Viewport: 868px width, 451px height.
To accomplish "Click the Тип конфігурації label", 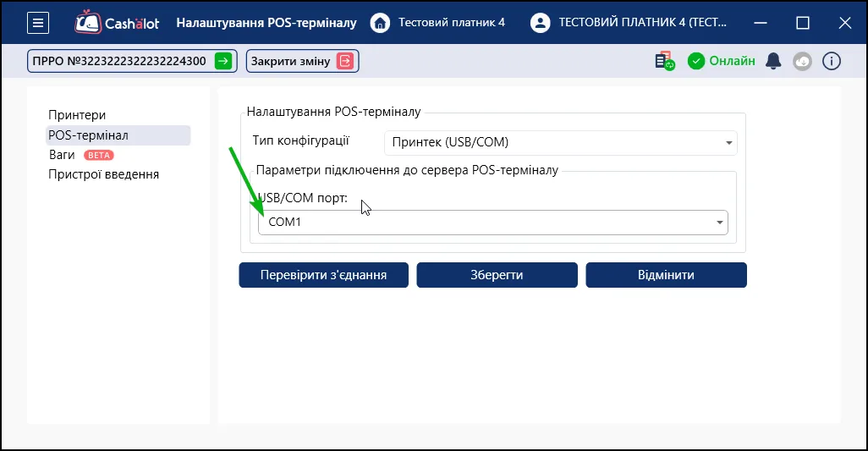I will coord(300,140).
